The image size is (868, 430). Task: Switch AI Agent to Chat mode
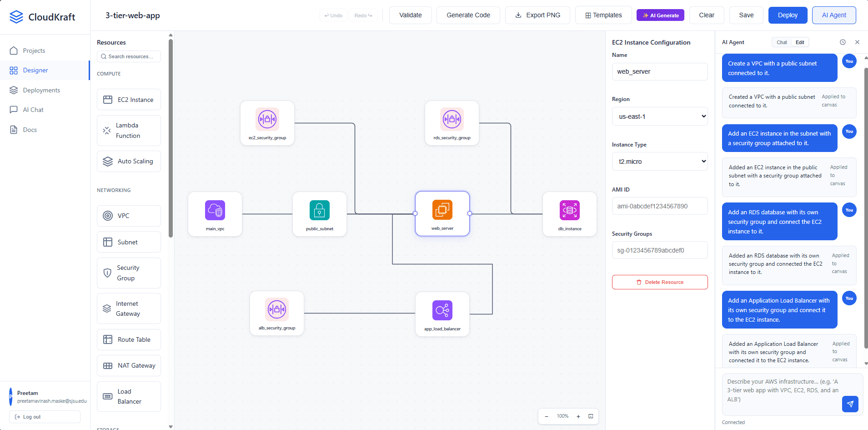pyautogui.click(x=782, y=42)
